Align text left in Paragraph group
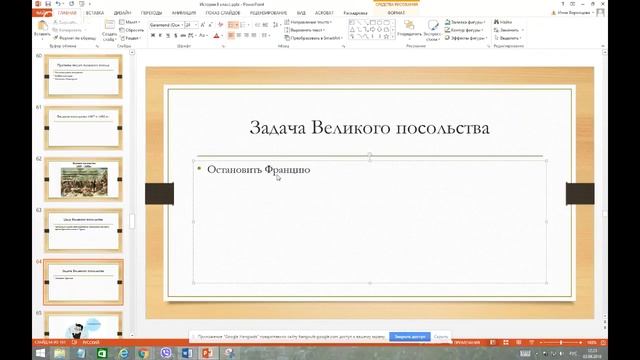This screenshot has width=640, height=360. [231, 36]
